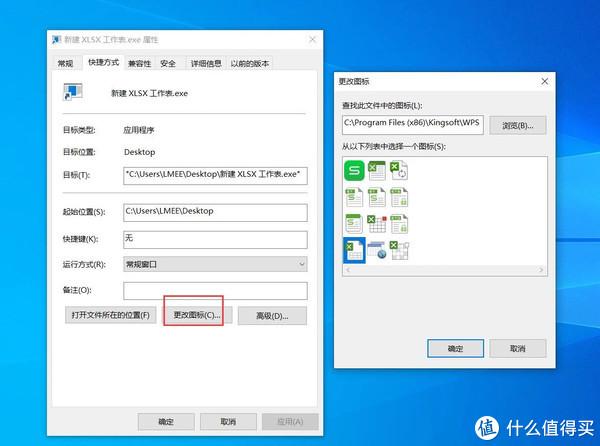Image resolution: width=600 pixels, height=446 pixels.
Task: Select the rounded spreadsheet icon with green top
Action: click(354, 224)
